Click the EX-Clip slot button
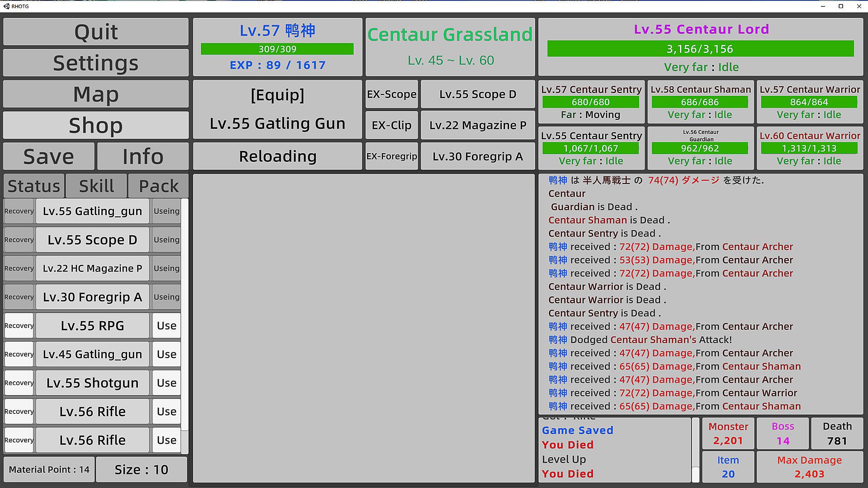868x488 pixels. (392, 126)
